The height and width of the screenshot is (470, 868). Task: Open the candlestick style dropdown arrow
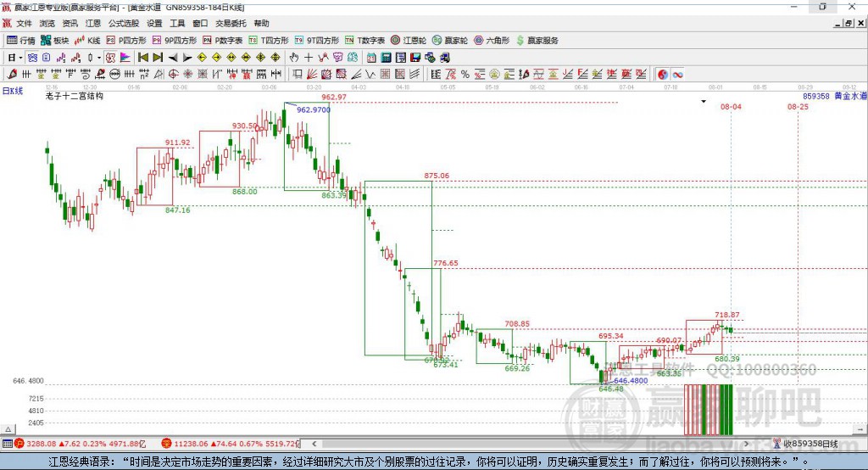click(100, 58)
